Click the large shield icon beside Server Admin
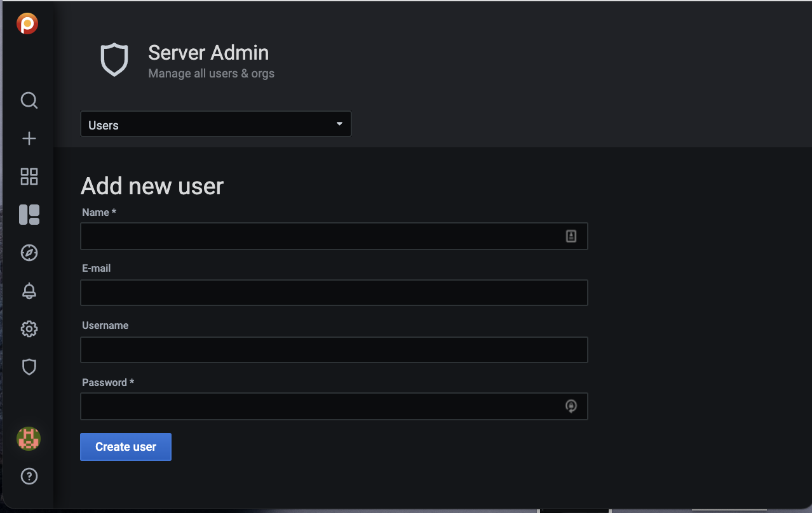The height and width of the screenshot is (513, 812). pyautogui.click(x=114, y=60)
